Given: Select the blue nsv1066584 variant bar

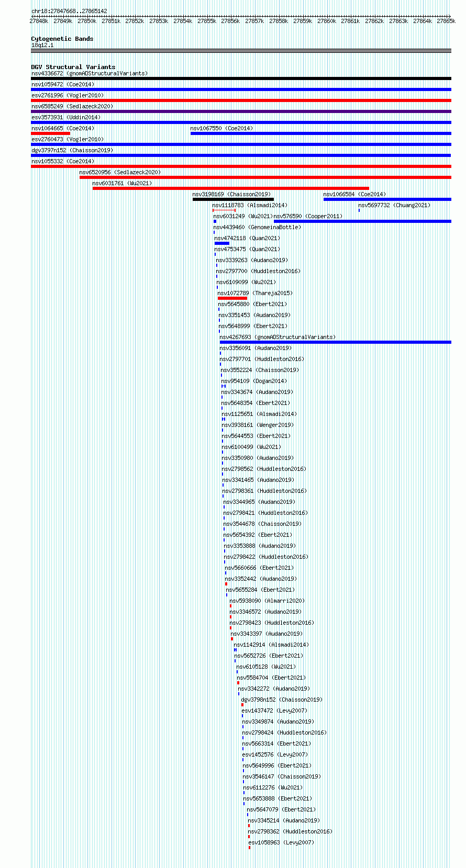Looking at the screenshot, I should pos(387,199).
